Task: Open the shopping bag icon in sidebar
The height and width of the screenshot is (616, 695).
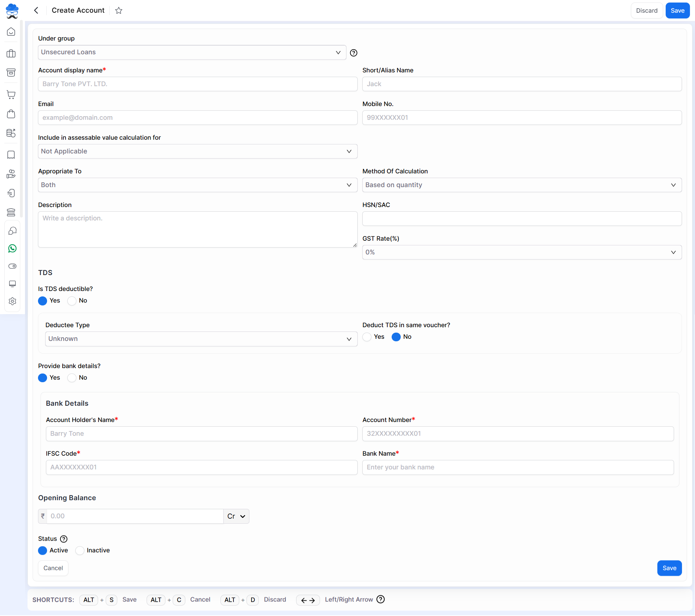Action: (11, 114)
